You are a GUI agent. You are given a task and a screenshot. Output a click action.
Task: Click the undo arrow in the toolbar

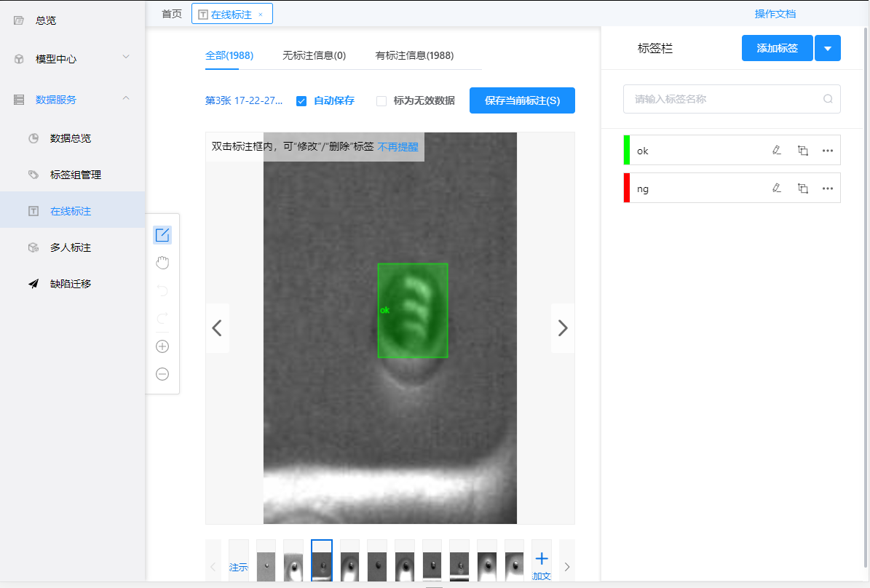[162, 290]
